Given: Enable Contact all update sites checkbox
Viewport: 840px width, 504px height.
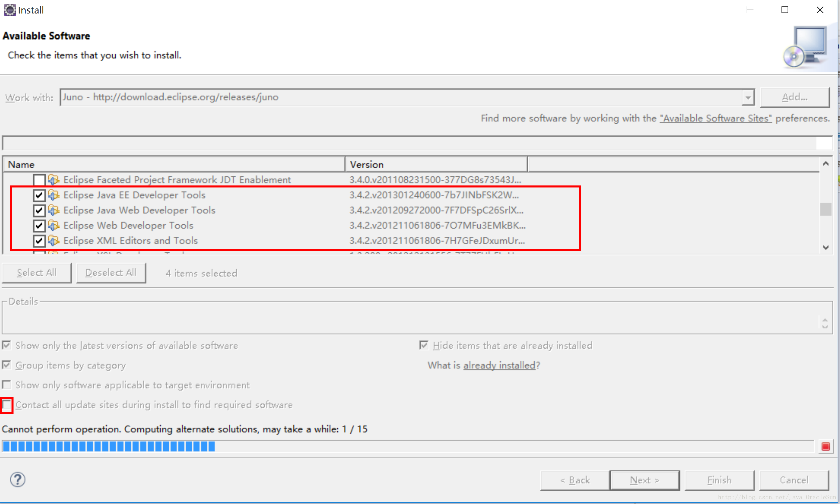Looking at the screenshot, I should point(8,405).
